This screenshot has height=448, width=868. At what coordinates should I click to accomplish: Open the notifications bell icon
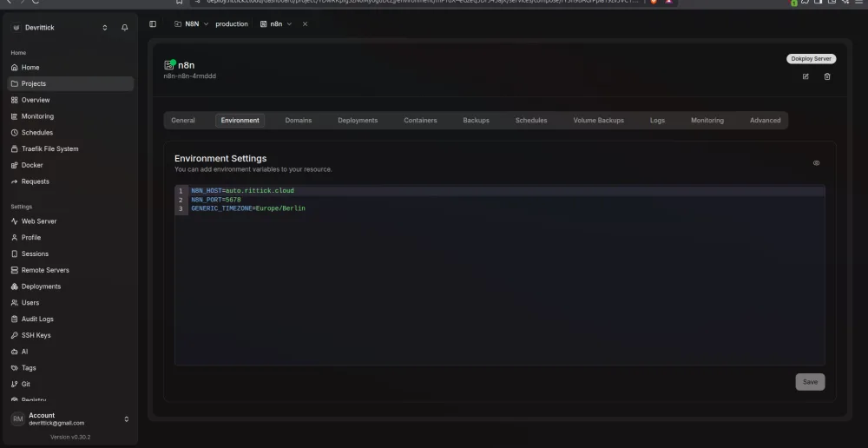coord(124,28)
